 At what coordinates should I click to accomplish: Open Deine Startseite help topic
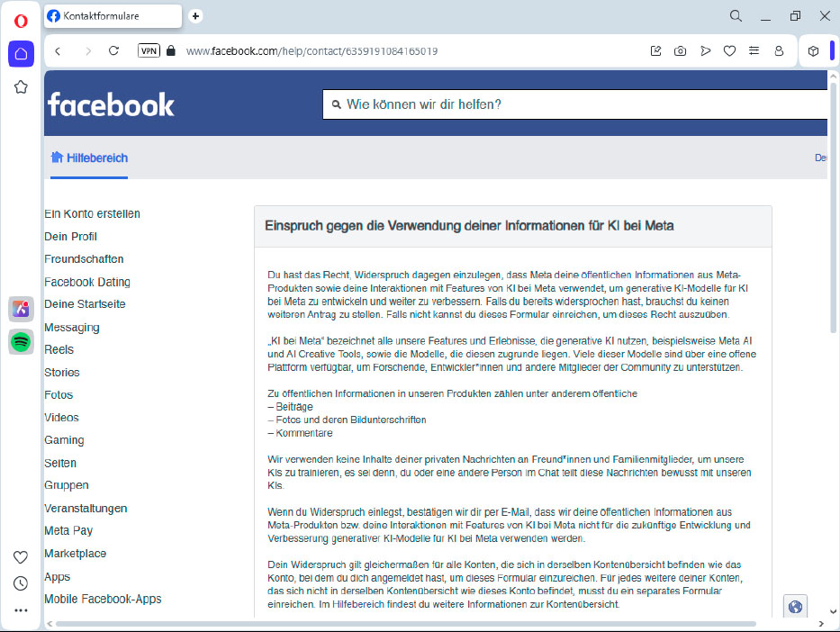coord(86,303)
